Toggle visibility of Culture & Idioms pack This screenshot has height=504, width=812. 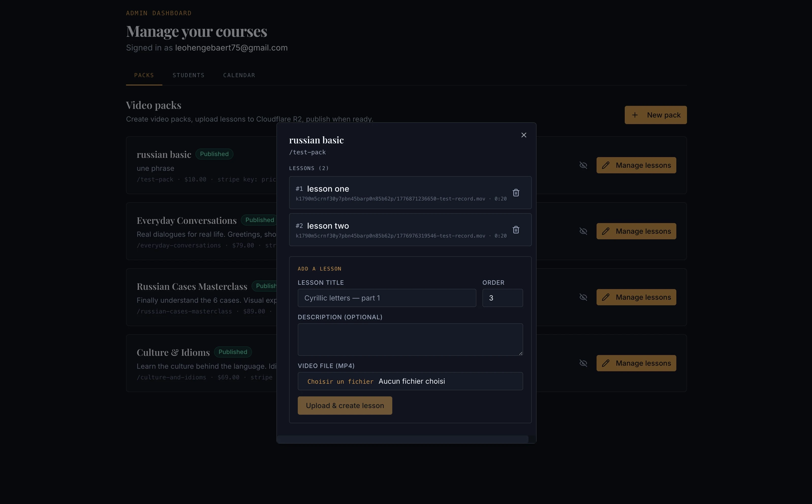[x=583, y=363]
